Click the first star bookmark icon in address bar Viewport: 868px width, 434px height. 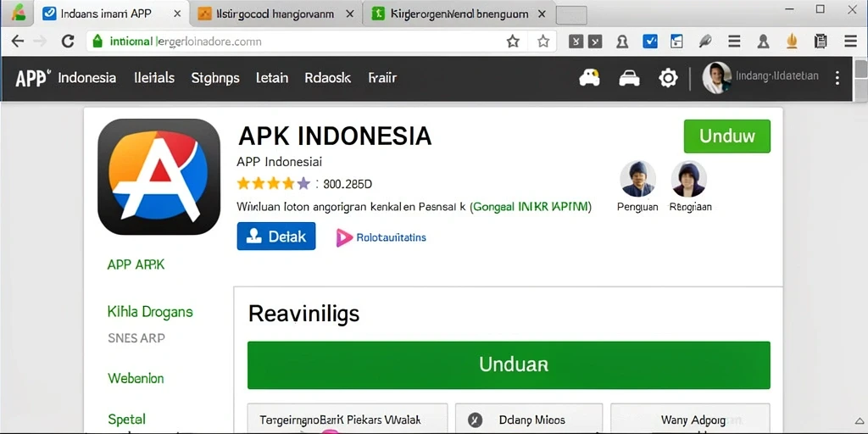click(x=513, y=41)
